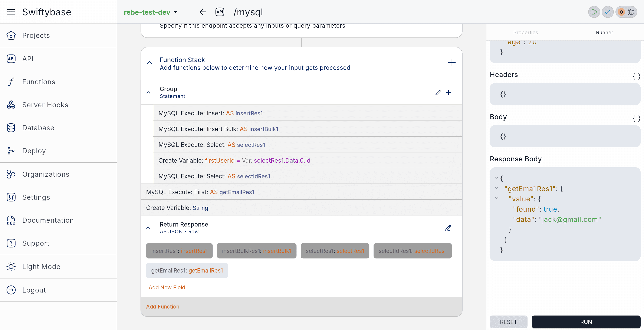This screenshot has width=644, height=330.
Task: Open MySQL Execute Select selectIdRes1 step
Action: click(x=308, y=176)
